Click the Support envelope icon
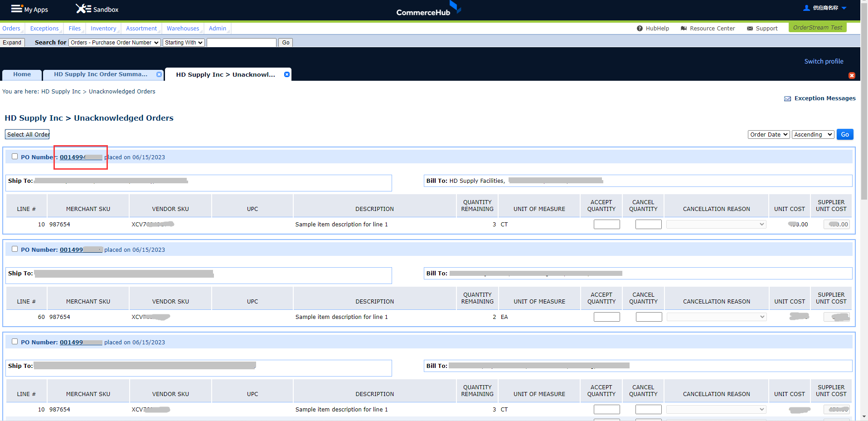Viewport: 868px width, 421px height. click(750, 28)
